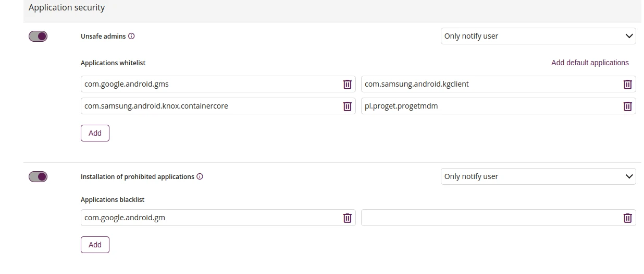Click the Applications whitelist label
Image resolution: width=644 pixels, height=274 pixels.
coord(113,63)
